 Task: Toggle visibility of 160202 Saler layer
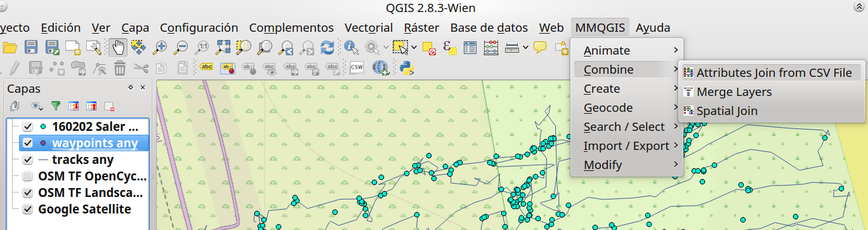27,126
